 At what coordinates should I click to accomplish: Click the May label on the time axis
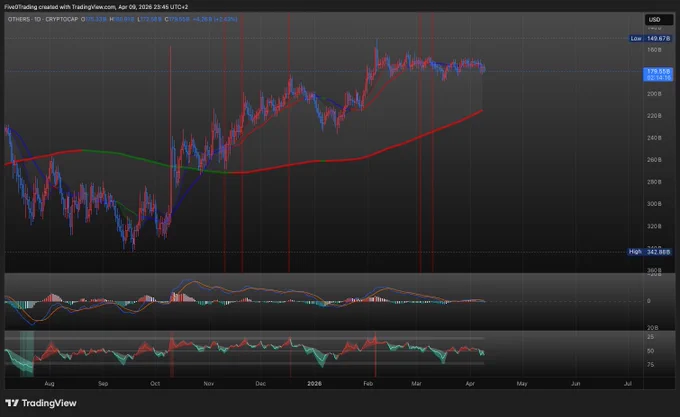tap(522, 384)
